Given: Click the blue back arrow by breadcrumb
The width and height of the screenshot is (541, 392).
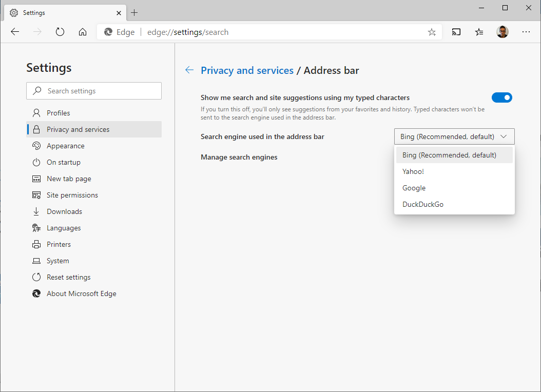Looking at the screenshot, I should tap(189, 70).
